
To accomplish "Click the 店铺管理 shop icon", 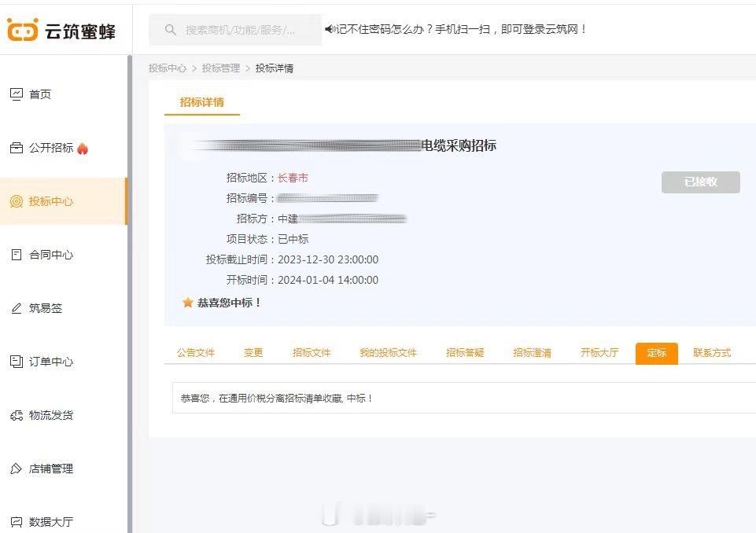I will [16, 469].
